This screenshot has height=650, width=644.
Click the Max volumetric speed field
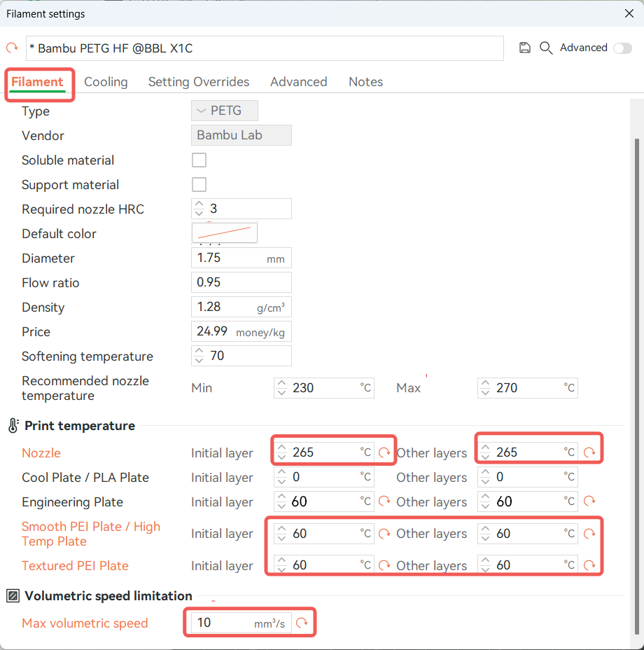[241, 623]
